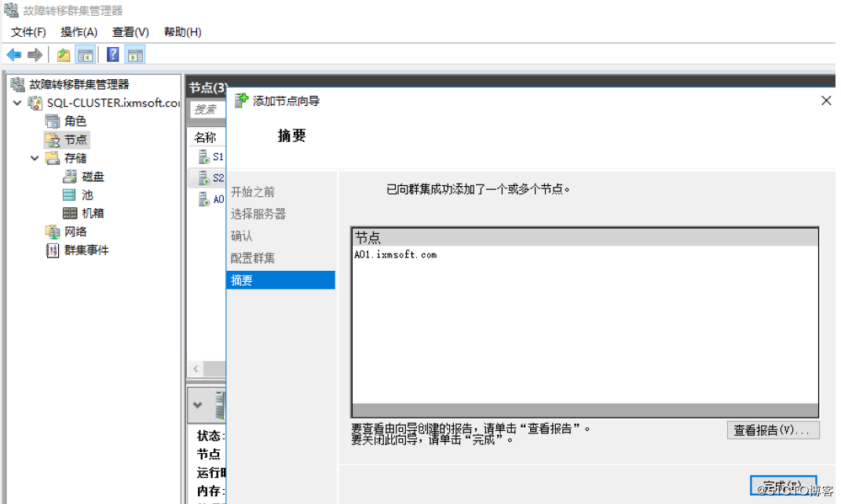Click the 内存 label in details panel
This screenshot has height=504, width=841.
[210, 491]
